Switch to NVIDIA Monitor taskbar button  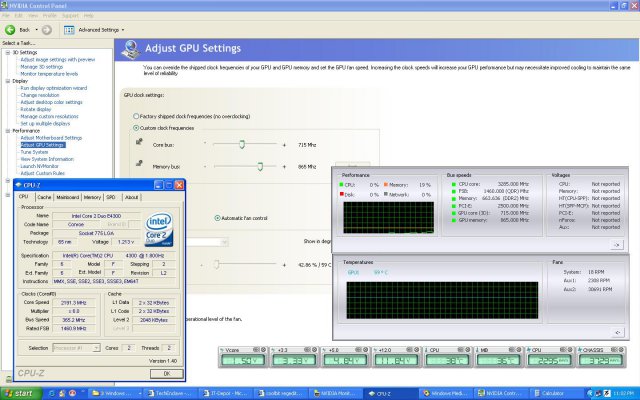pos(336,393)
